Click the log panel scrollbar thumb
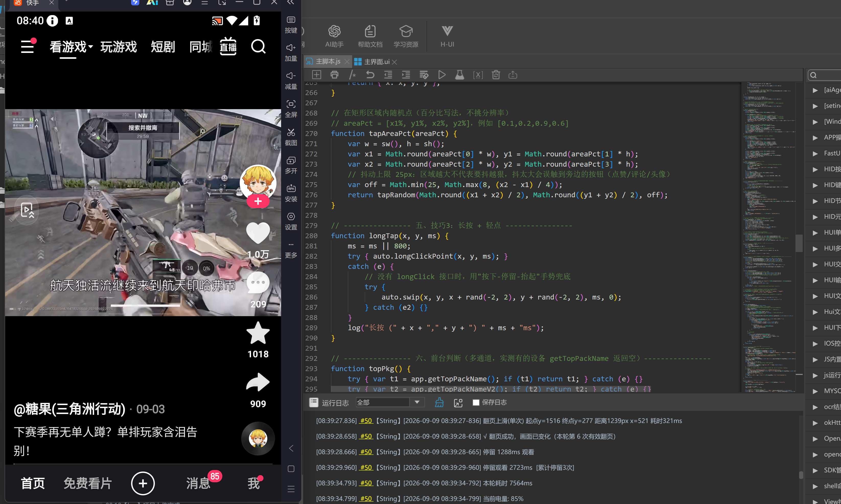The width and height of the screenshot is (841, 504). pos(801,475)
